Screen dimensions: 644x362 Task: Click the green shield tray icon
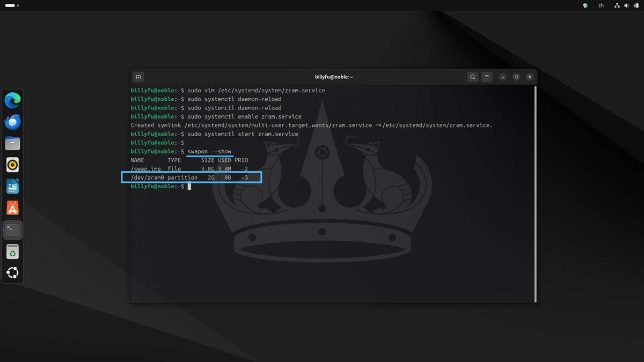pyautogui.click(x=585, y=5)
